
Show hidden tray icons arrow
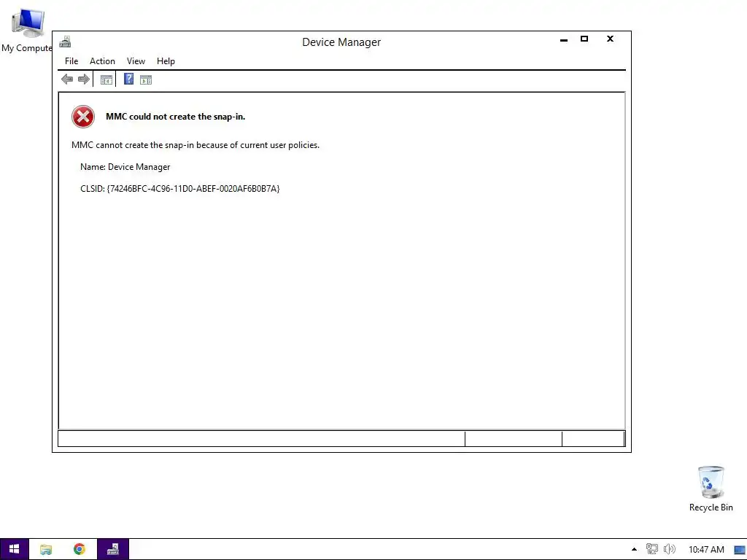(634, 549)
